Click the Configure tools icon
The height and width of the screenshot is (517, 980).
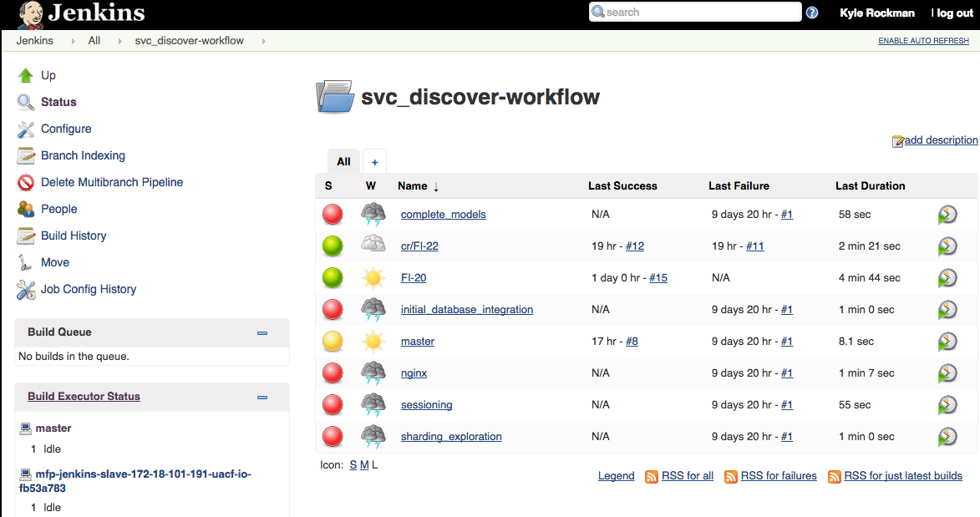[x=26, y=129]
